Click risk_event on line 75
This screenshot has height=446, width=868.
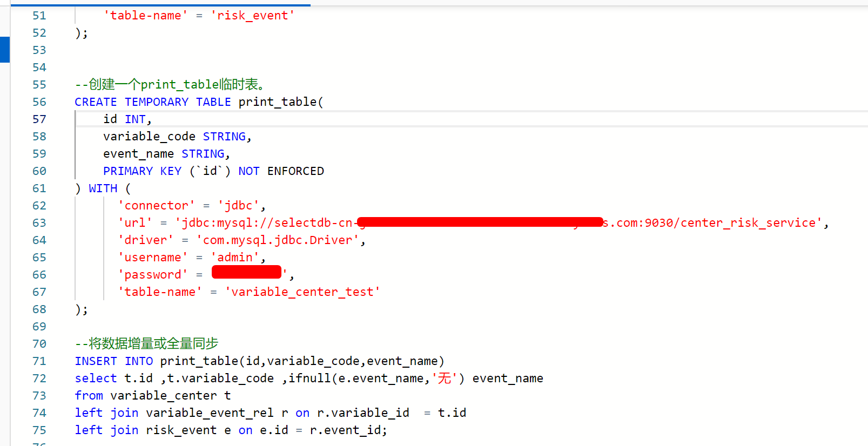point(181,430)
